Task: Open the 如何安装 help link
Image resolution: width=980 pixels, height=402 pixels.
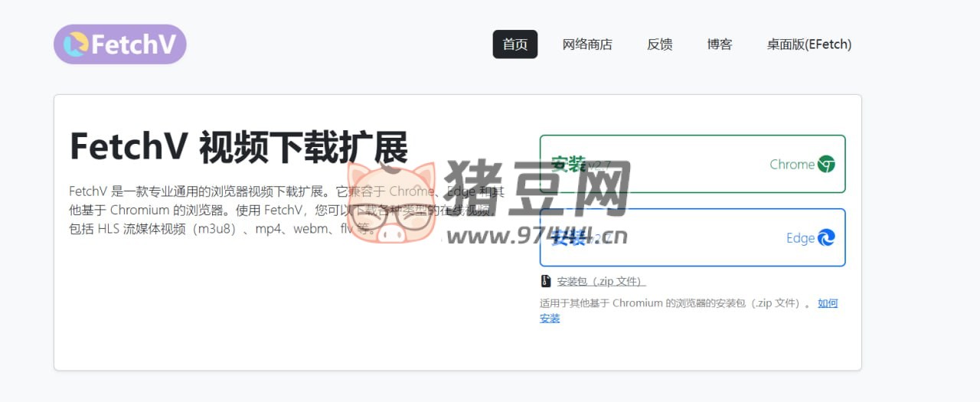Action: tap(828, 303)
